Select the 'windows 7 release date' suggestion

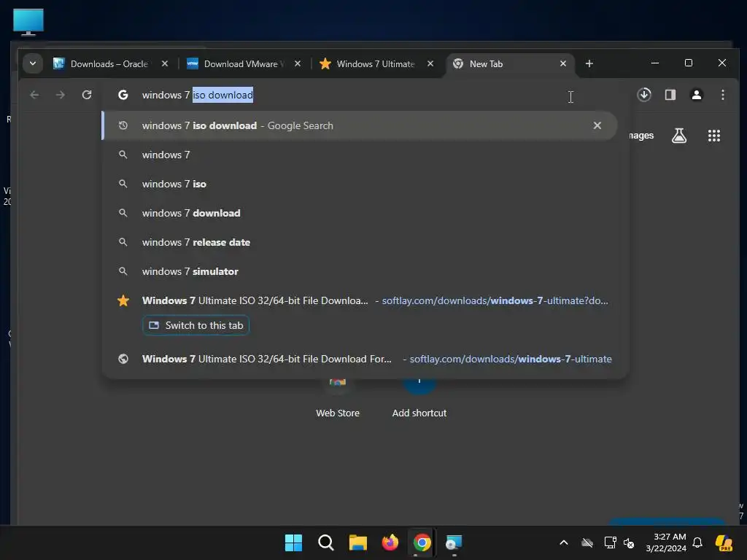tap(360, 242)
